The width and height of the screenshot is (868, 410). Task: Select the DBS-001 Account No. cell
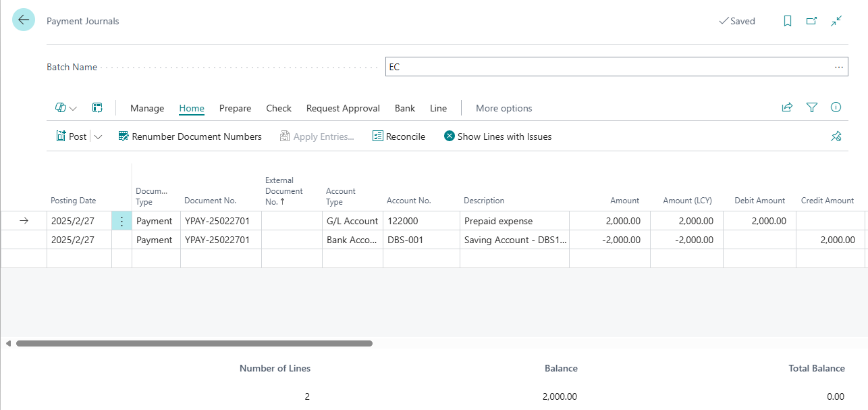[421, 240]
